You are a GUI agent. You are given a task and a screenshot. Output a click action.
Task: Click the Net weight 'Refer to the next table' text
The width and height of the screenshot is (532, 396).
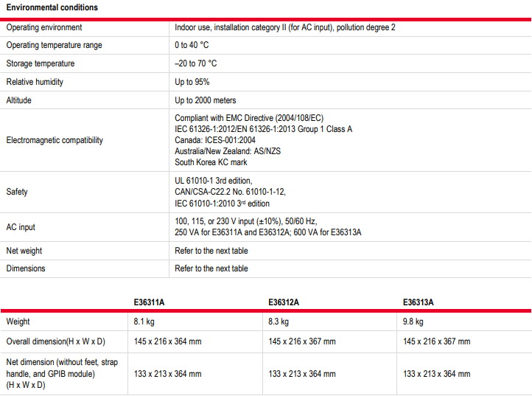point(211,251)
